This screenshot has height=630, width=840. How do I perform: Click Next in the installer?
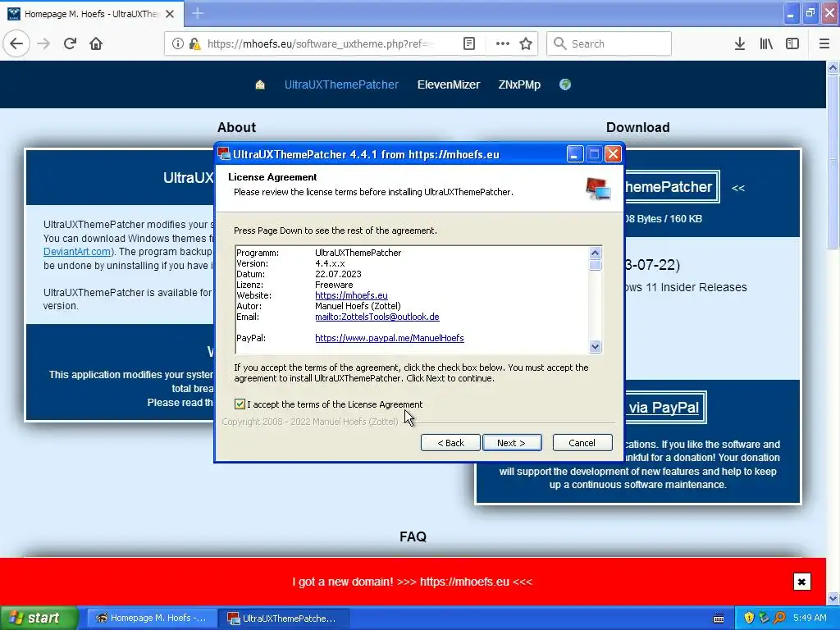click(x=512, y=442)
